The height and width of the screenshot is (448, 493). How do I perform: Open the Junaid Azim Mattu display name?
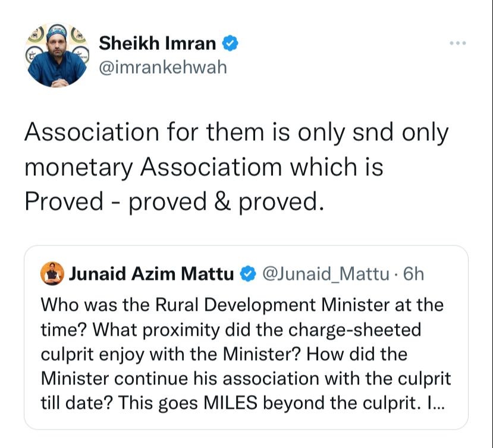151,274
